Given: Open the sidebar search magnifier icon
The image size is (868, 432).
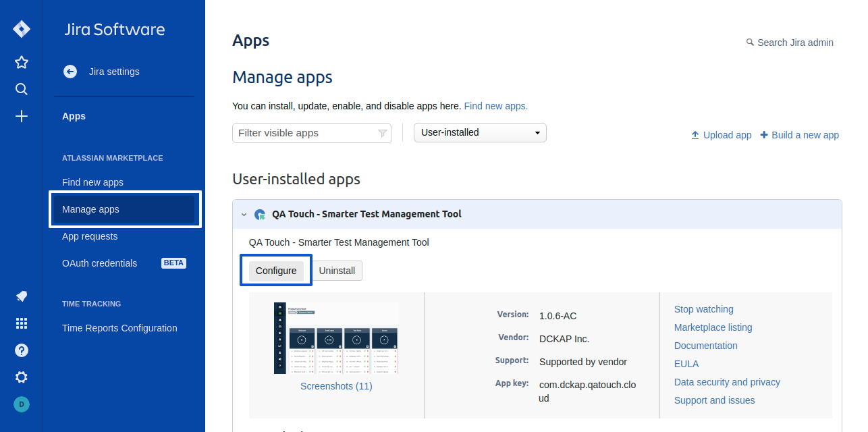Looking at the screenshot, I should (x=22, y=89).
